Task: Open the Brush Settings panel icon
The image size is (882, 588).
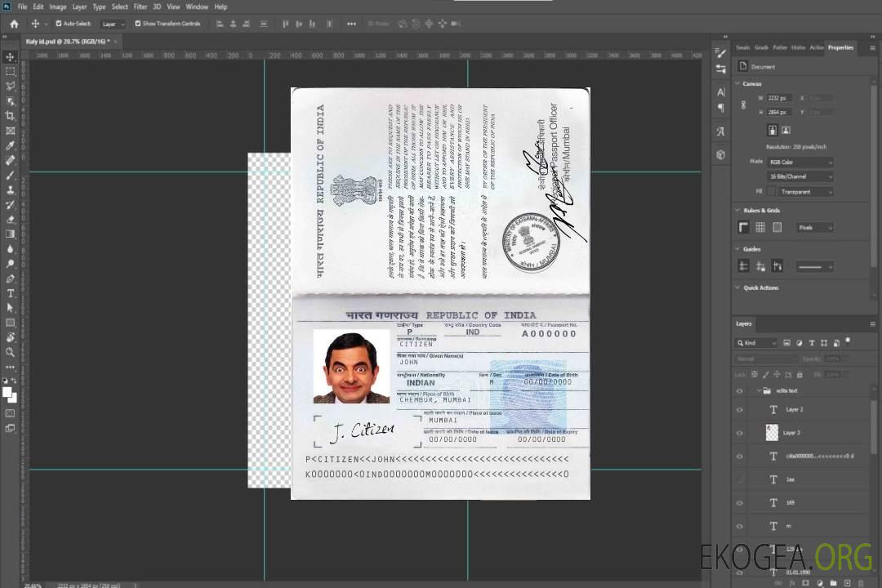Action: tap(721, 53)
